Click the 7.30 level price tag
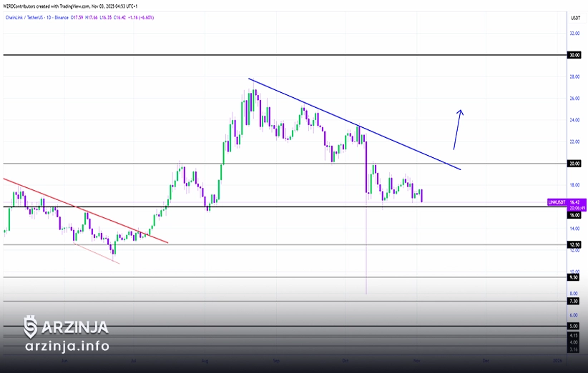 (x=574, y=302)
